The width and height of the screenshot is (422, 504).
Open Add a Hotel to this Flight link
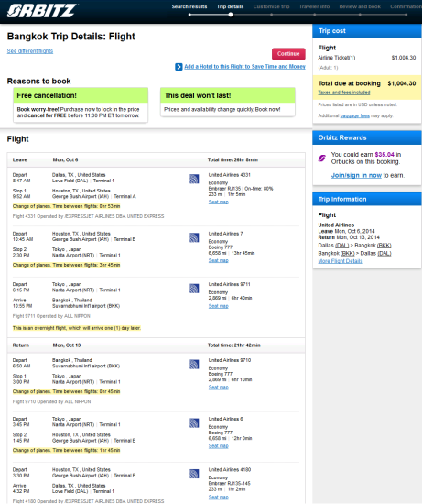point(244,67)
